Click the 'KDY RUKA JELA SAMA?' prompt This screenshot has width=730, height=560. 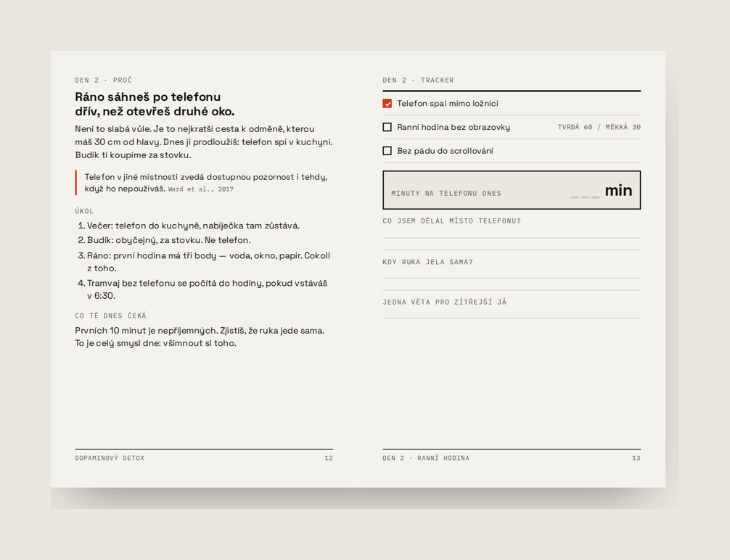tap(427, 262)
